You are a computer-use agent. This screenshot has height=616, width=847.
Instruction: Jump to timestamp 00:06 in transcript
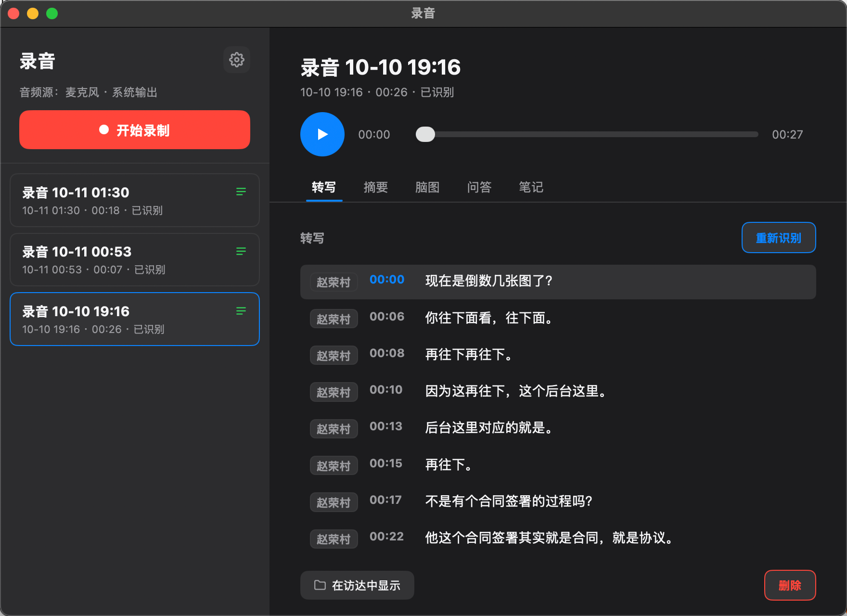pyautogui.click(x=387, y=317)
